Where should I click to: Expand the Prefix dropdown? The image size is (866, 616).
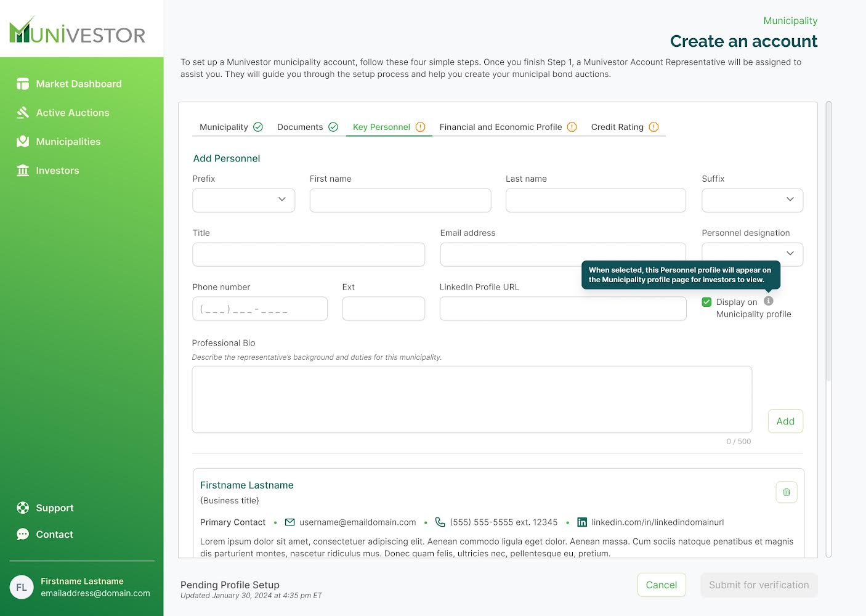(x=244, y=200)
